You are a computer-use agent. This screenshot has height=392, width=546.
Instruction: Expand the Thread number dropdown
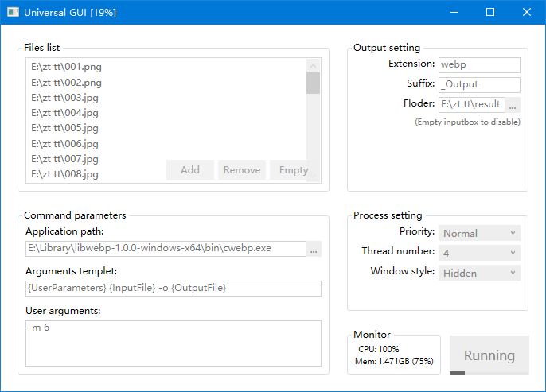point(479,252)
